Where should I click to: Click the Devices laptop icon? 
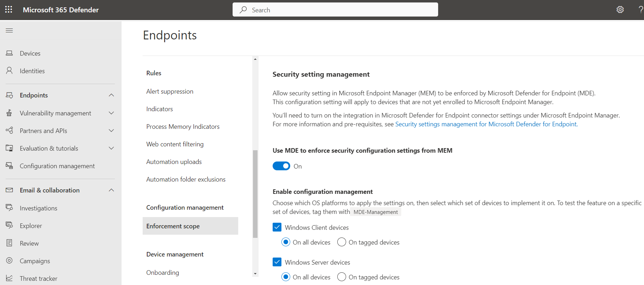tap(9, 53)
